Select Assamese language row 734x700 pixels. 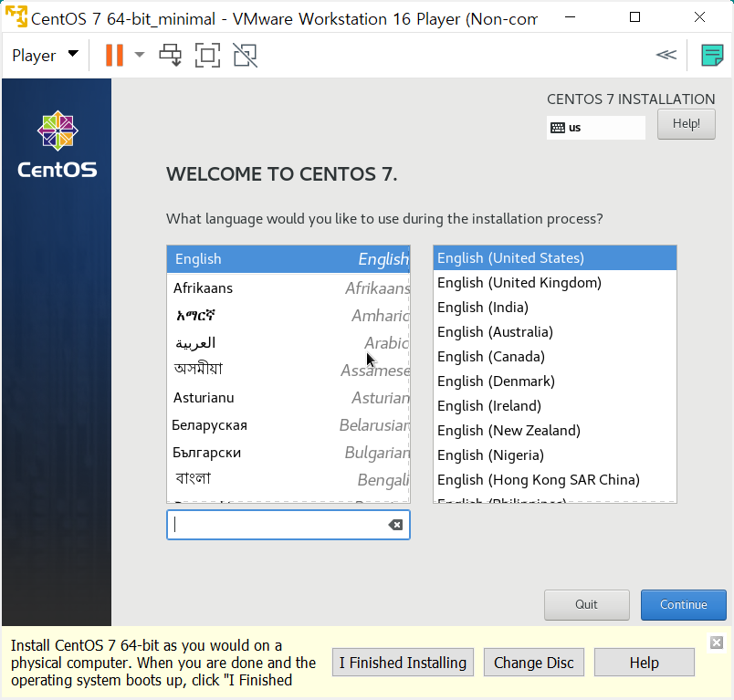(288, 370)
